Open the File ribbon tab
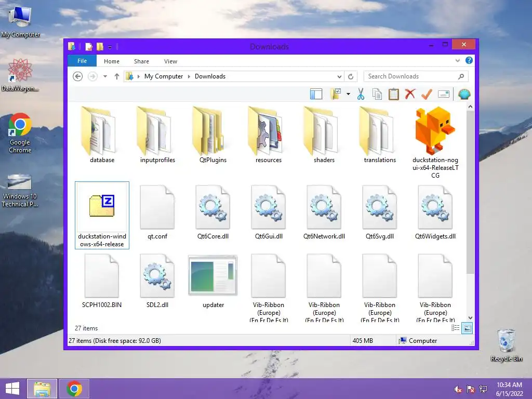 (82, 61)
